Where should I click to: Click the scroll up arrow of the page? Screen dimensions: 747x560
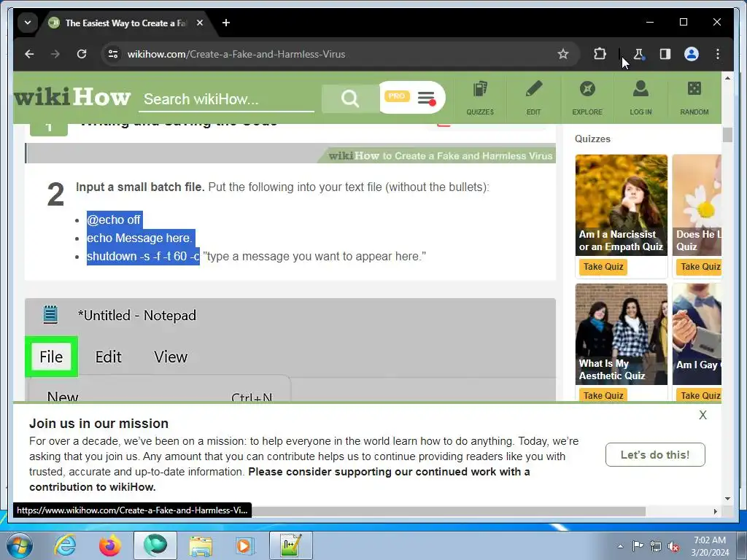727,77
